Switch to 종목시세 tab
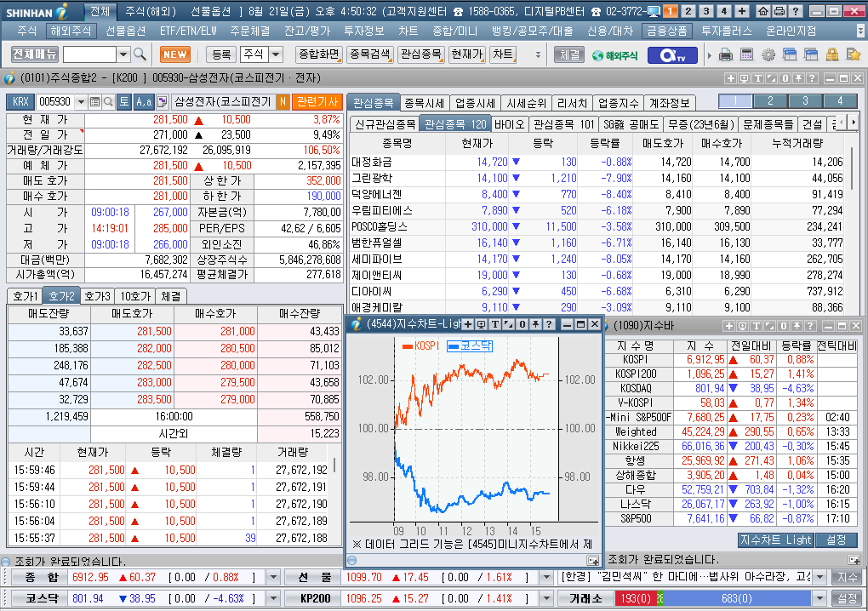Viewport: 868px width, 611px height. (424, 103)
